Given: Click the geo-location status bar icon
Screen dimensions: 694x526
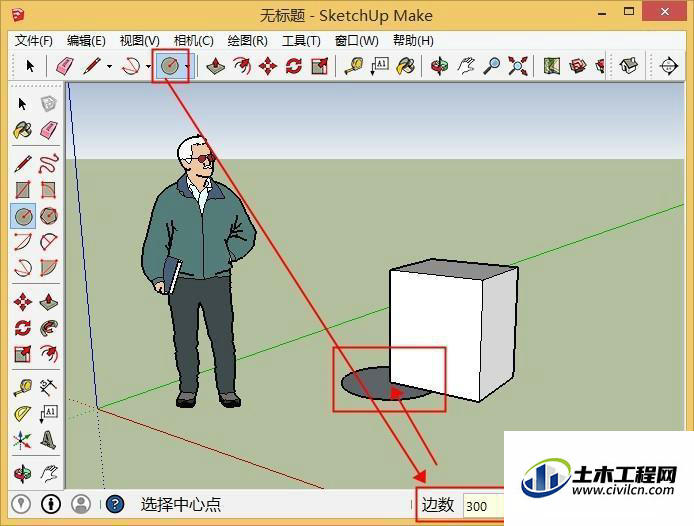Looking at the screenshot, I should (x=21, y=504).
